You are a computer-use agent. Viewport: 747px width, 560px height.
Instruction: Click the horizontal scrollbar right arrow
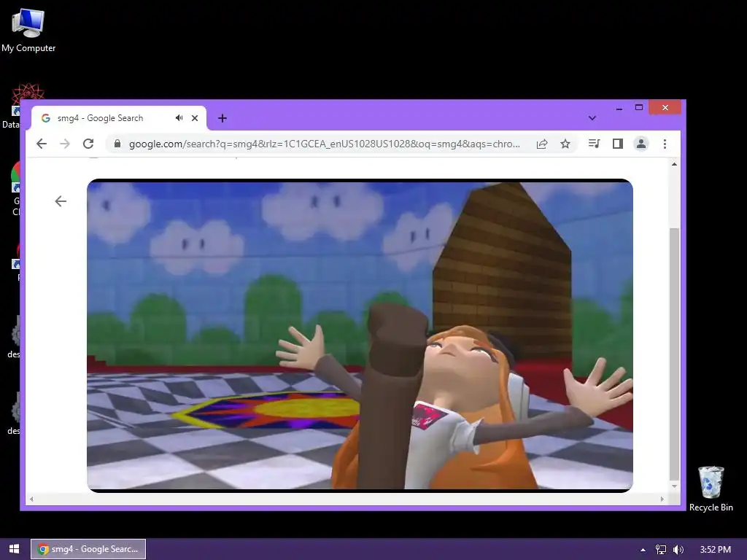(x=662, y=499)
